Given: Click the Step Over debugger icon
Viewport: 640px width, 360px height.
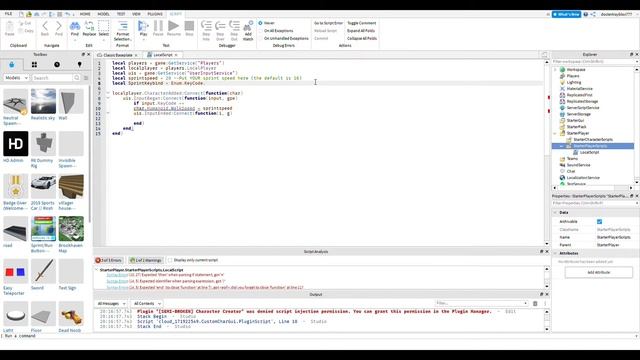Looking at the screenshot, I should [x=220, y=26].
